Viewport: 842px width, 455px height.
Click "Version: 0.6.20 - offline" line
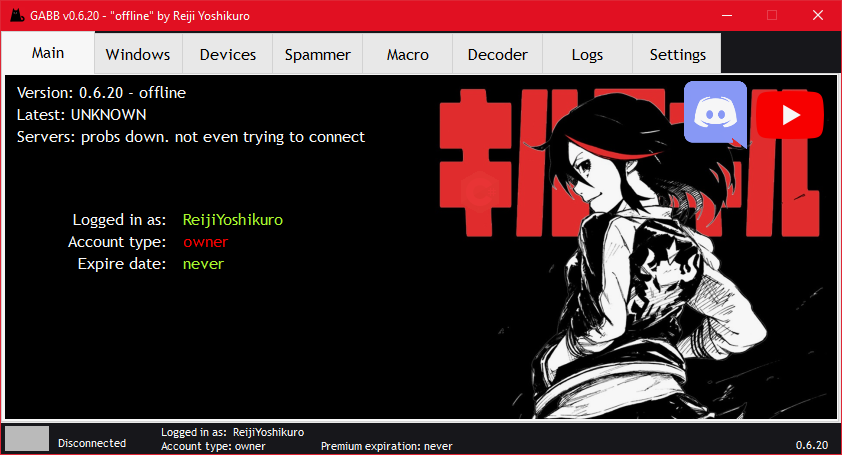coord(101,93)
